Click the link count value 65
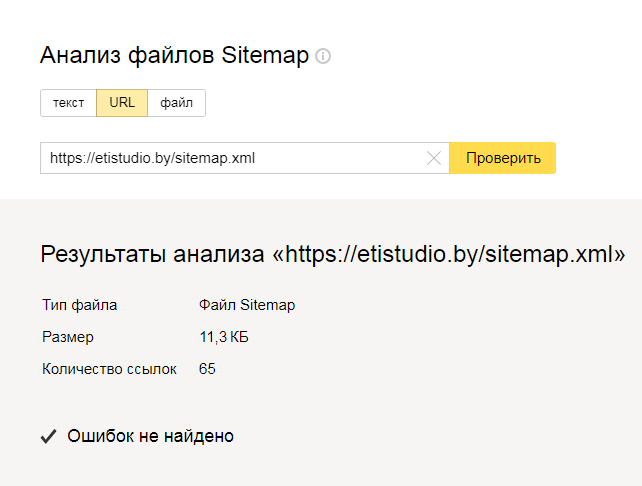The image size is (642, 486). coord(207,369)
